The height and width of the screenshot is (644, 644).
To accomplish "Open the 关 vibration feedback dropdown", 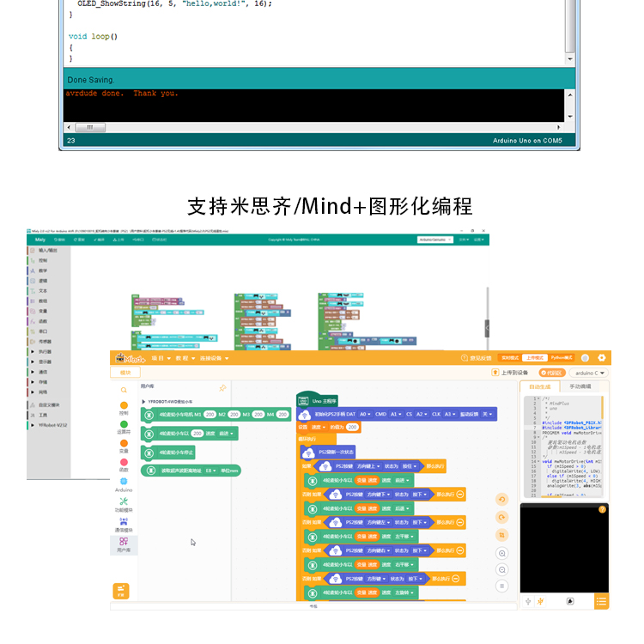I will (x=487, y=414).
